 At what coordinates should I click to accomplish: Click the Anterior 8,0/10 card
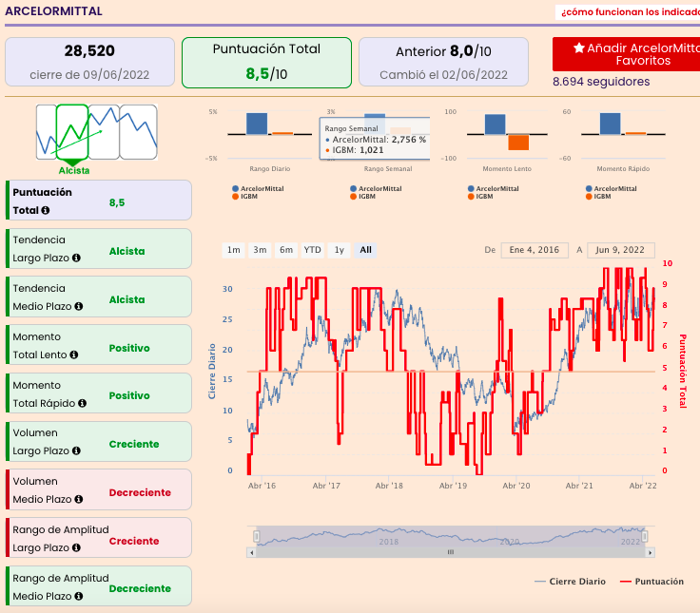point(443,62)
